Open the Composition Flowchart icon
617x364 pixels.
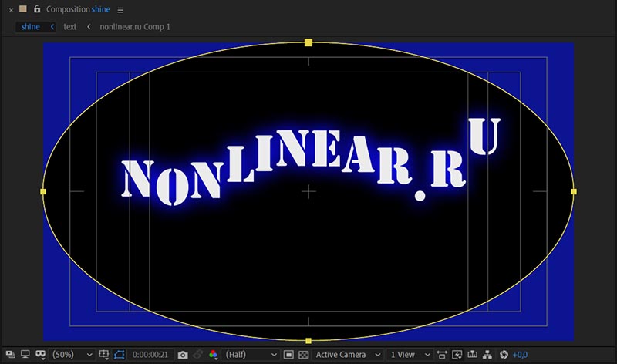487,355
